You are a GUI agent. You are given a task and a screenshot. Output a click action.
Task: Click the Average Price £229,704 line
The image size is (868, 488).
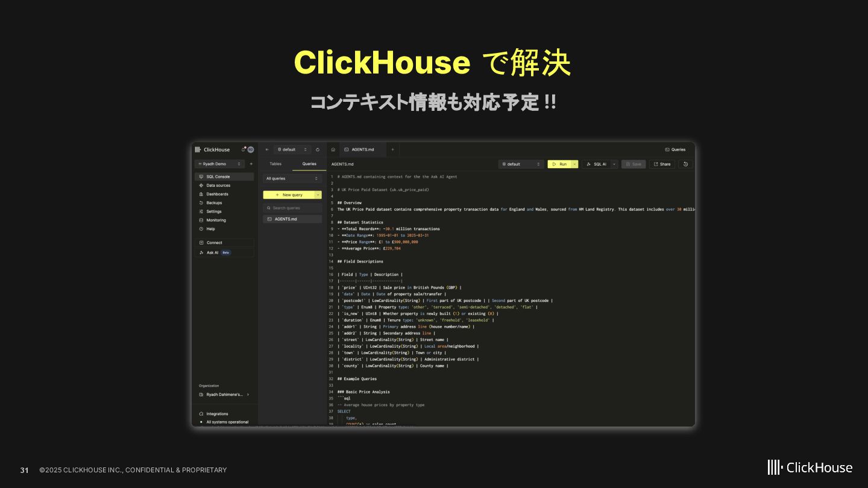(369, 248)
